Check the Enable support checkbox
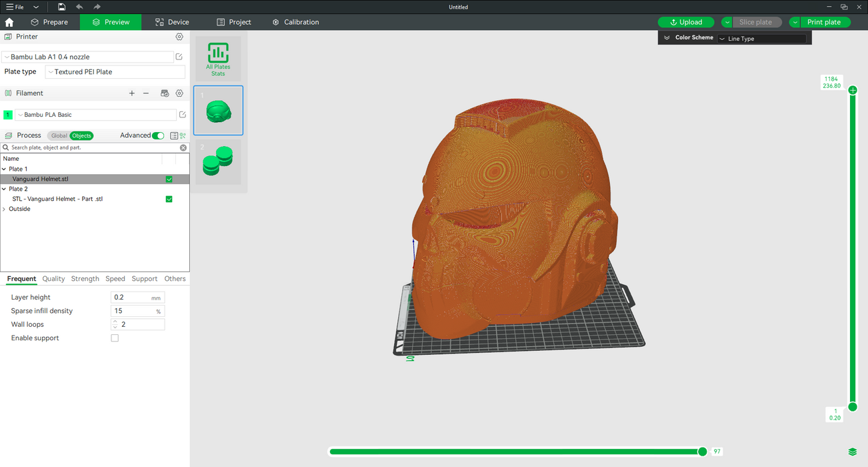Viewport: 868px width, 467px height. pyautogui.click(x=115, y=338)
